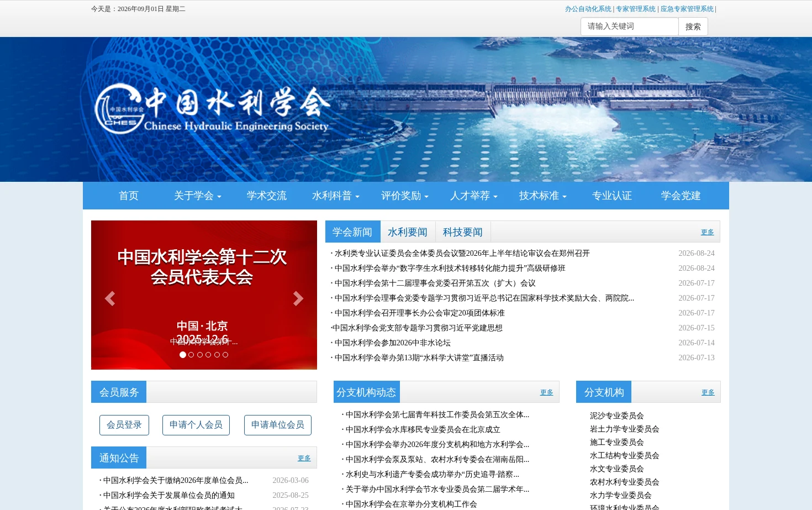
Task: Click 更多 in 通知公告 header
Action: (x=304, y=458)
